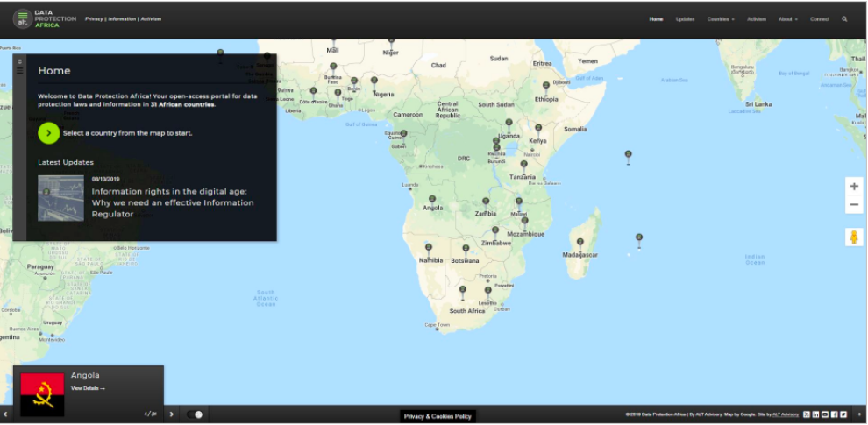Open the latest update article thumbnail
Image resolution: width=868 pixels, height=425 pixels.
coord(60,198)
